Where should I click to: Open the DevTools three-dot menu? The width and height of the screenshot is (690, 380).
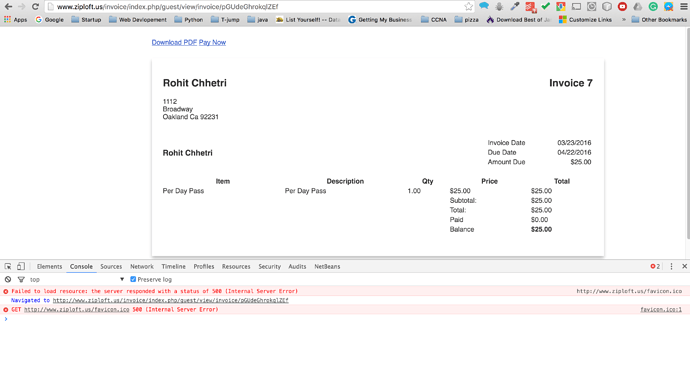pyautogui.click(x=672, y=267)
